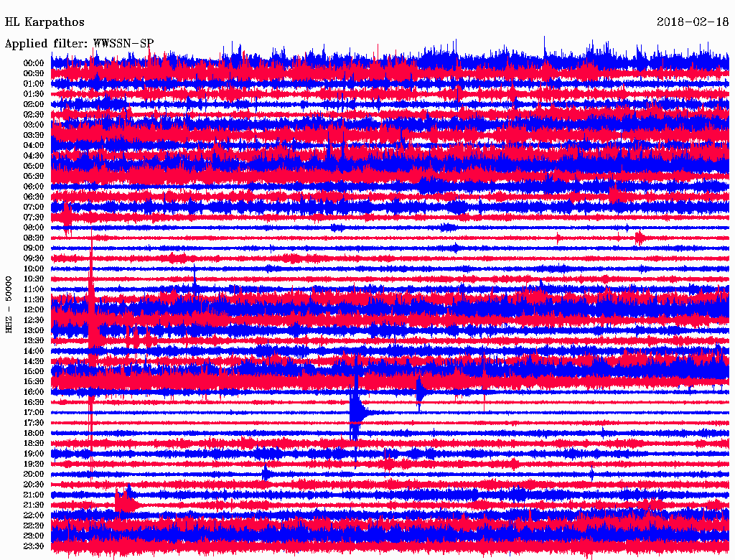Click the large blue event on the 17:00 trace
This screenshot has height=560, width=735.
click(357, 412)
